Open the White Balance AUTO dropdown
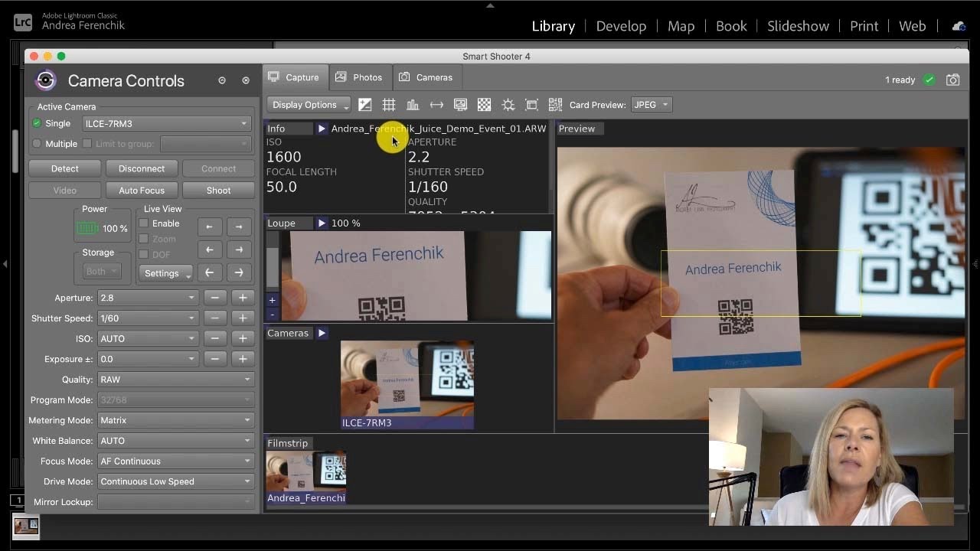Viewport: 980px width, 551px height. pyautogui.click(x=175, y=441)
